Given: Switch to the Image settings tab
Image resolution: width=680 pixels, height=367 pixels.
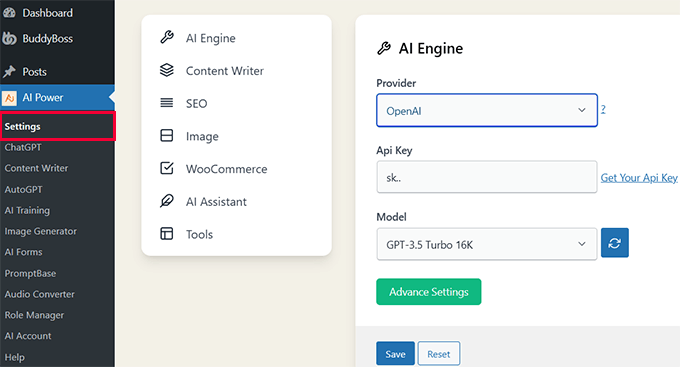Looking at the screenshot, I should (x=202, y=136).
